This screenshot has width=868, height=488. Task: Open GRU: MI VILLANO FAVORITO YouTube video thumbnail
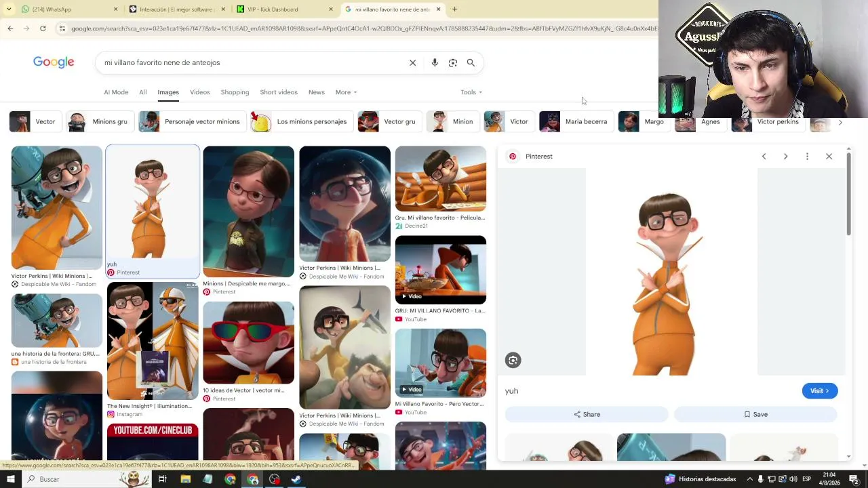click(x=441, y=270)
